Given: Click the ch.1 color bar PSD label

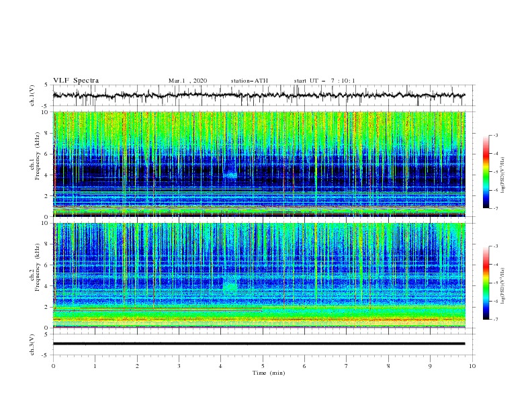Looking at the screenshot, I should click(503, 175).
